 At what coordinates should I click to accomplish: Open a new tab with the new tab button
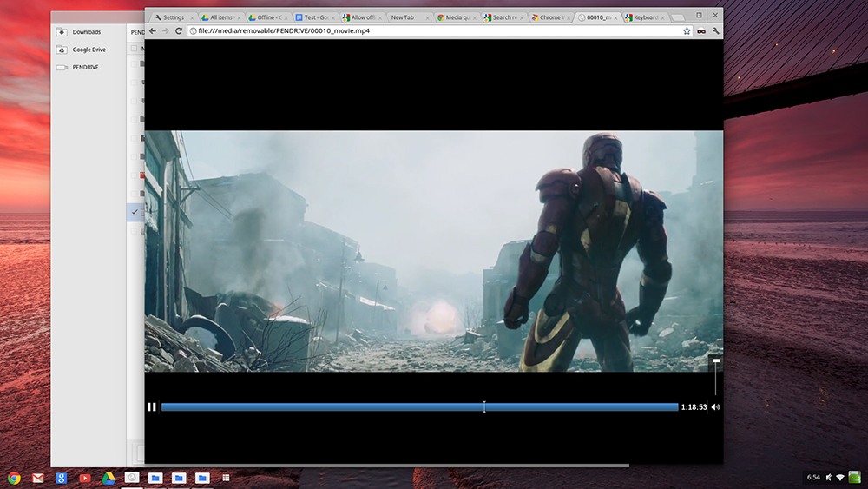click(x=678, y=17)
